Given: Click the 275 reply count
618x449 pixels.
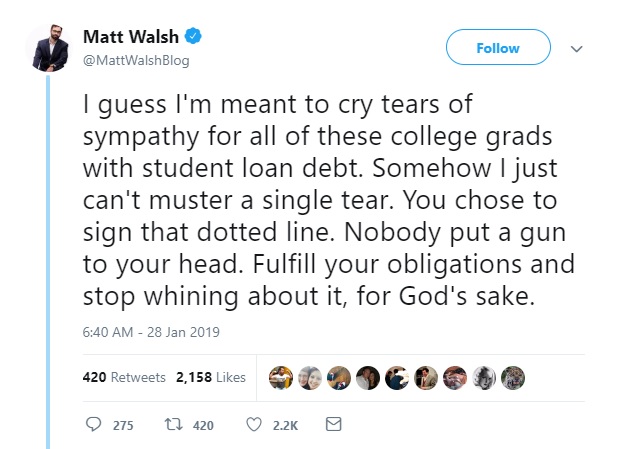Looking at the screenshot, I should pos(123,426).
